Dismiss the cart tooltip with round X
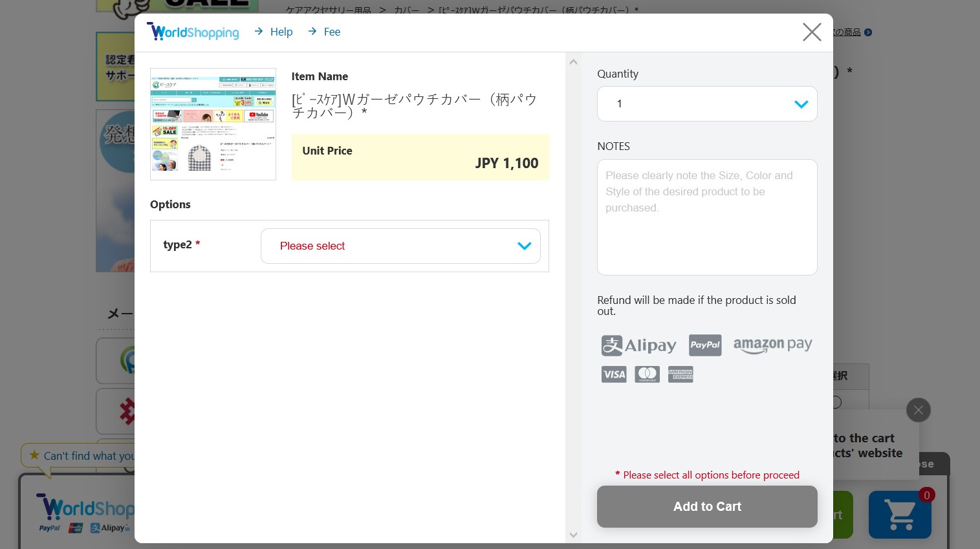Image resolution: width=980 pixels, height=549 pixels. pos(918,410)
